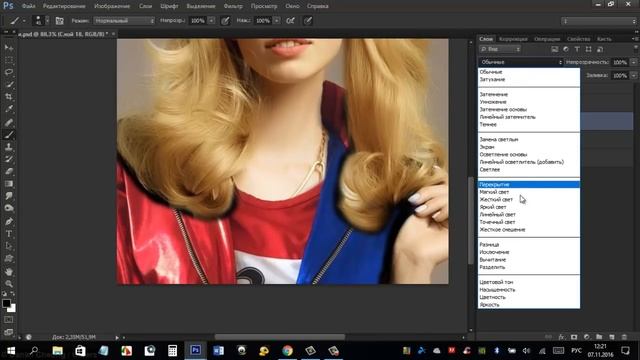This screenshot has height=360, width=640.
Task: Filter layers by type layers icon
Action: click(x=577, y=49)
